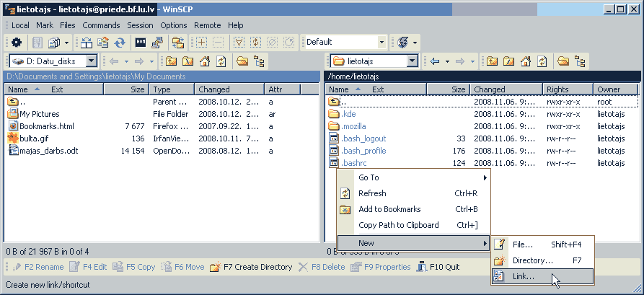The width and height of the screenshot is (644, 295).
Task: Expand the remote Back history dropdown
Action: pyautogui.click(x=447, y=61)
